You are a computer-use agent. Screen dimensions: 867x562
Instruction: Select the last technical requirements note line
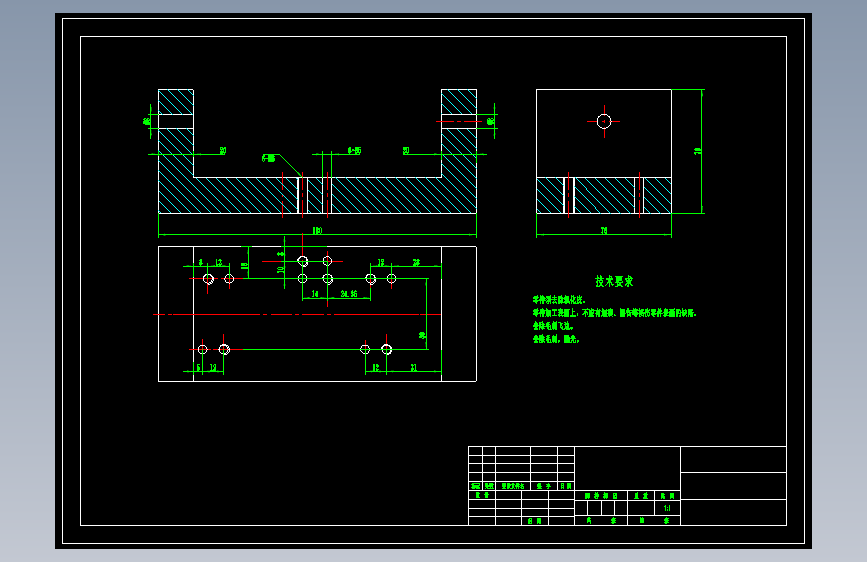pyautogui.click(x=556, y=339)
